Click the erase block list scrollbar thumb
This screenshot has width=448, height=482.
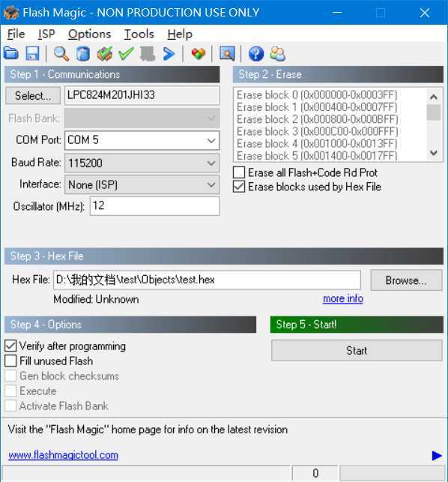[x=434, y=112]
